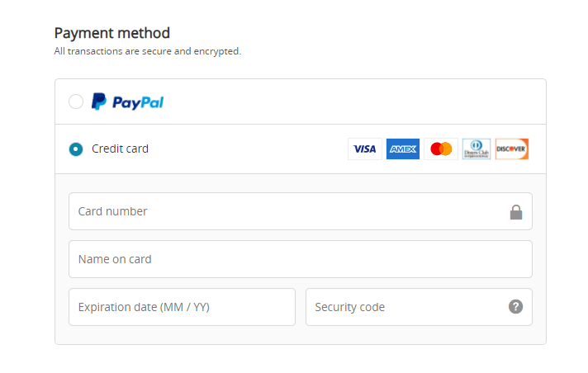Viewport: 588px width, 373px height.
Task: Open the Security code help question mark
Action: pos(516,307)
